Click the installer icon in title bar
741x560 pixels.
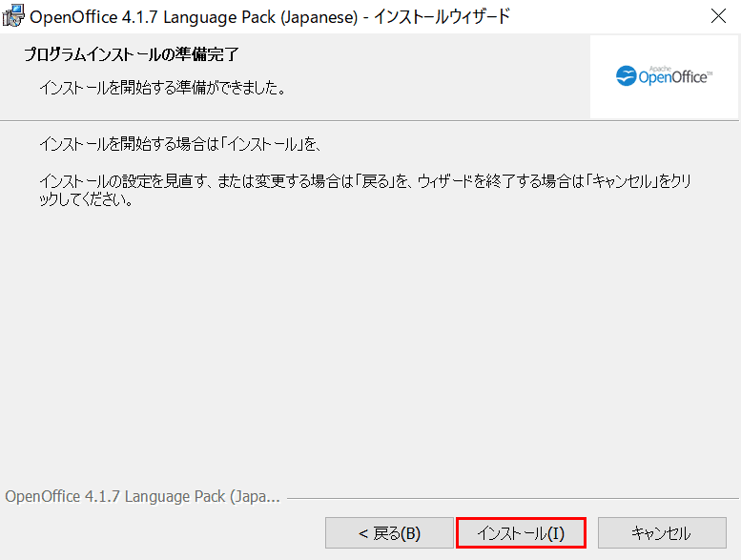point(13,16)
